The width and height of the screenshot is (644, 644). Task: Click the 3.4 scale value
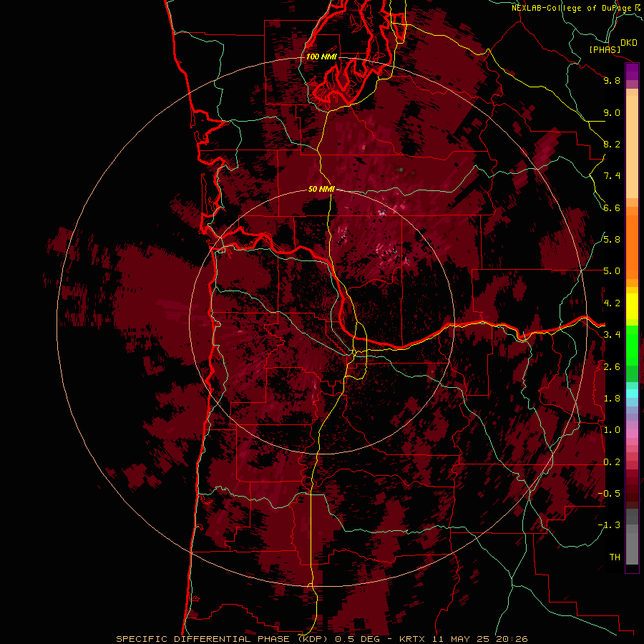612,335
